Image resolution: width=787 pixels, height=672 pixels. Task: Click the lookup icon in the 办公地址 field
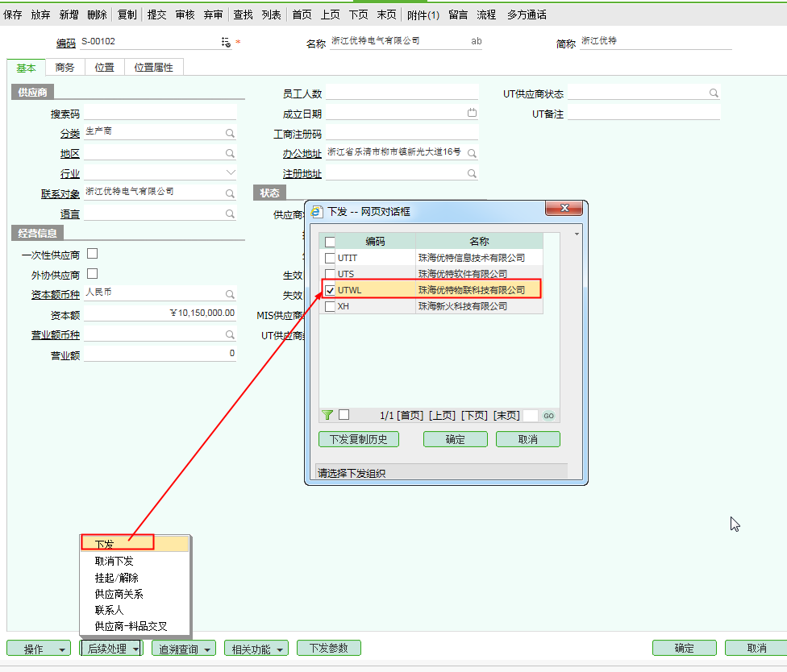(473, 153)
